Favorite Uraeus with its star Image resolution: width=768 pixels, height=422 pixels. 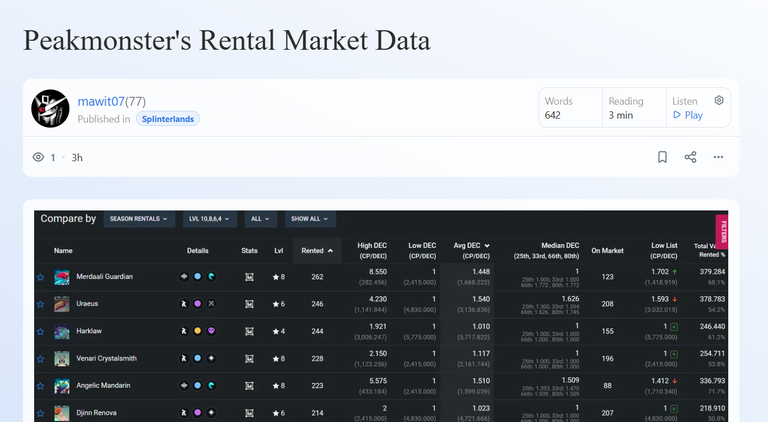click(x=41, y=304)
